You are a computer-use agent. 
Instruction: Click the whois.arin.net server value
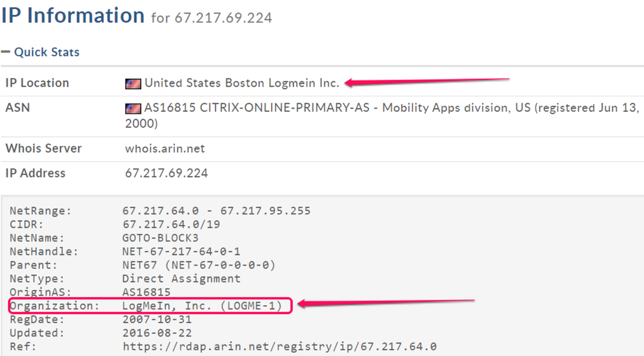tap(165, 149)
